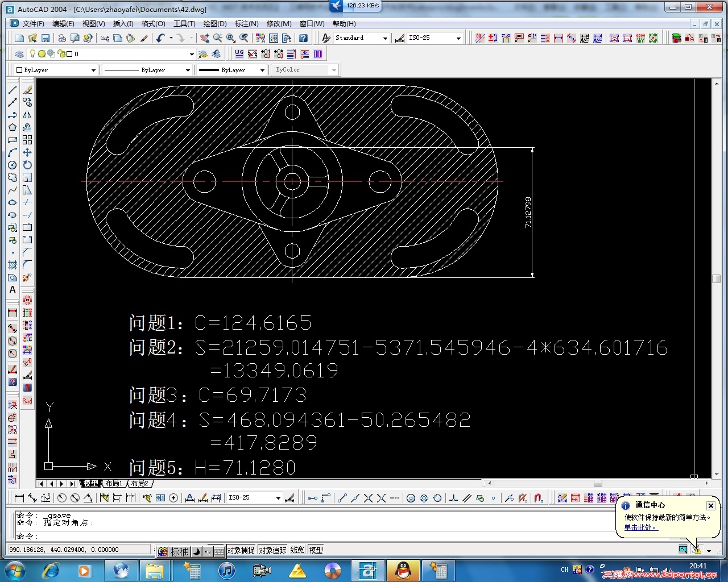Image resolution: width=728 pixels, height=582 pixels.
Task: Open the 视图(V) menu
Action: coord(93,24)
